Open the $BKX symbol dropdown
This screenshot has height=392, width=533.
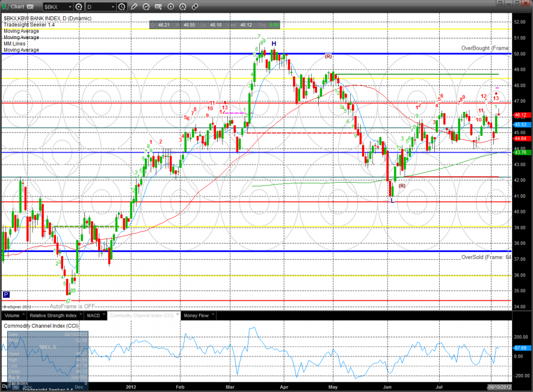(x=57, y=7)
